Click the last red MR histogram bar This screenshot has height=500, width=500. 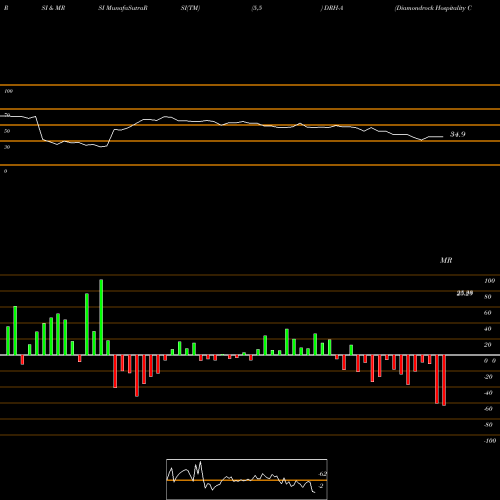point(444,380)
